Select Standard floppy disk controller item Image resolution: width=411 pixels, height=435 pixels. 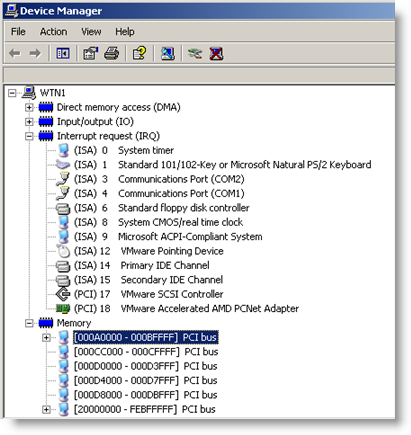point(183,208)
